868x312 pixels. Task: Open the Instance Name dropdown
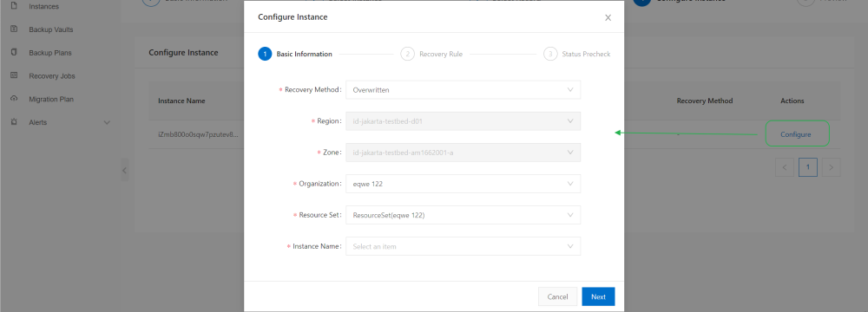tap(463, 246)
